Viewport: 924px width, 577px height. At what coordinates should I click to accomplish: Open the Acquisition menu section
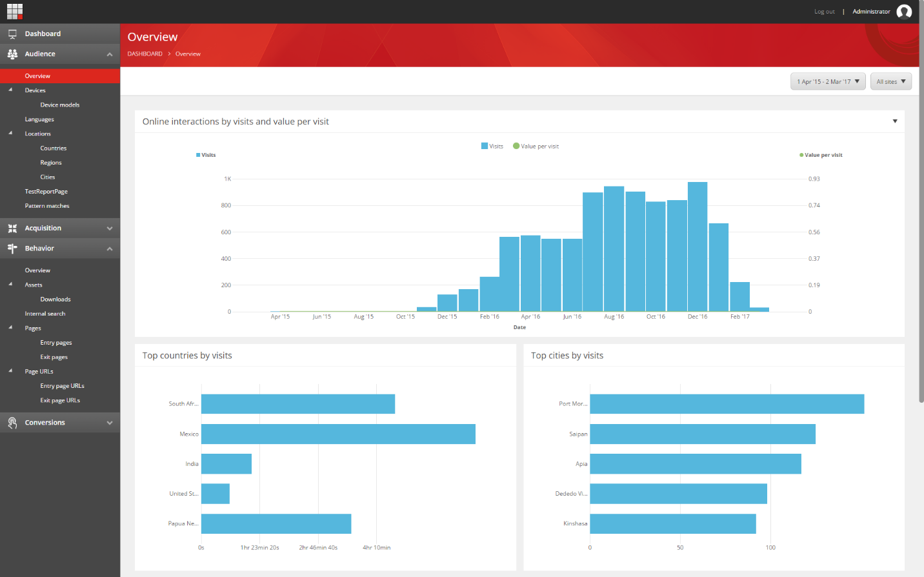coord(60,228)
